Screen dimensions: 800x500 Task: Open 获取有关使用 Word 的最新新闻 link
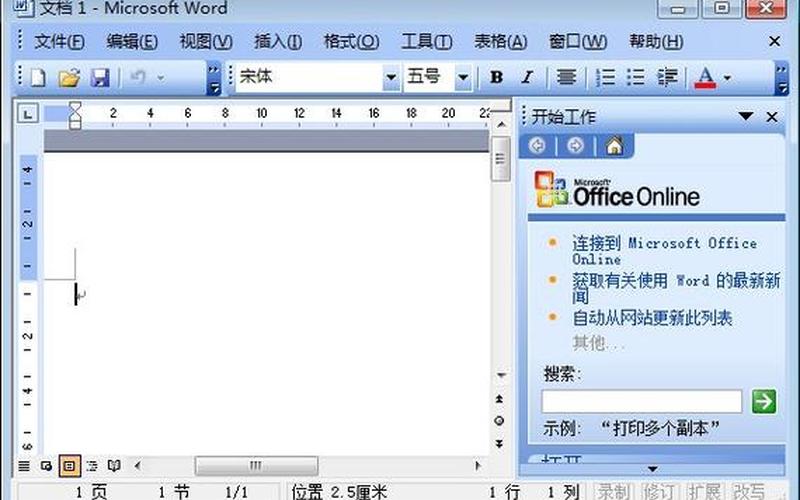point(676,288)
